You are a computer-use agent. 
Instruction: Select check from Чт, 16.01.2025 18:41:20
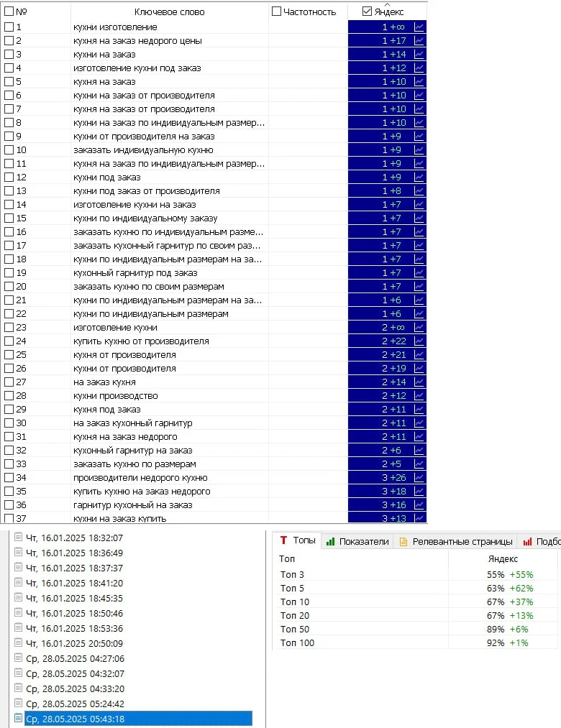tap(74, 583)
